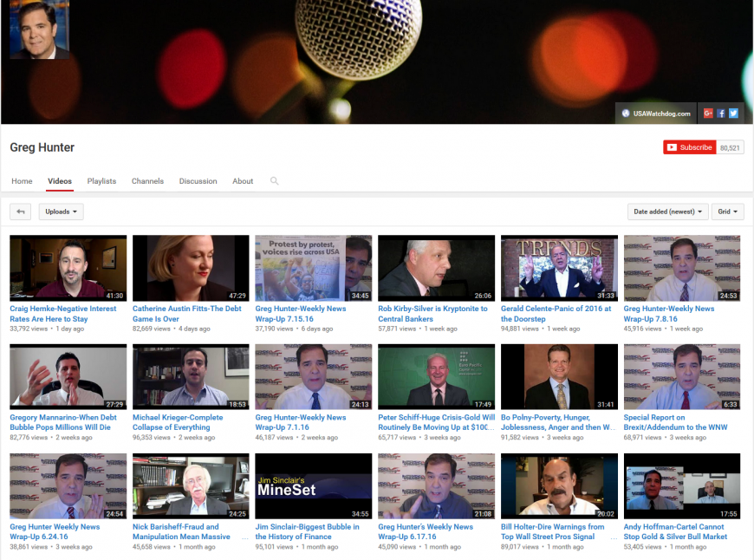Switch to the Playlists tab
The height and width of the screenshot is (560, 754).
[x=101, y=181]
